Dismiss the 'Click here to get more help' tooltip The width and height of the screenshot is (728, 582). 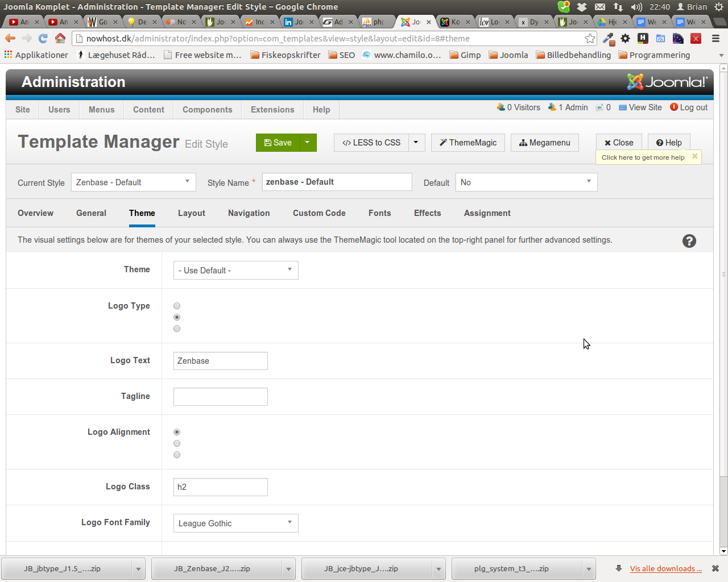click(694, 156)
